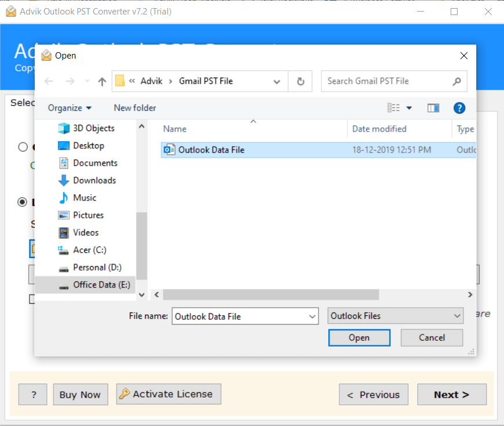Click Next > button
The width and height of the screenshot is (504, 426).
452,394
